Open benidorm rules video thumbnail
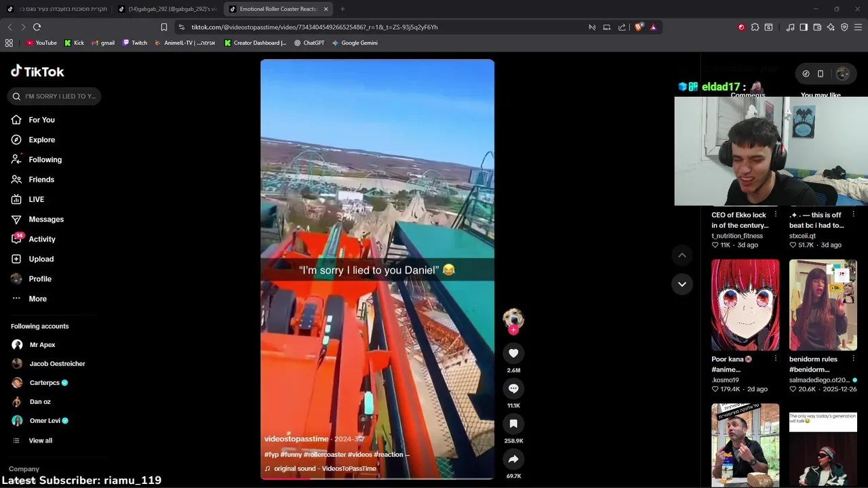868x488 pixels. 823,305
